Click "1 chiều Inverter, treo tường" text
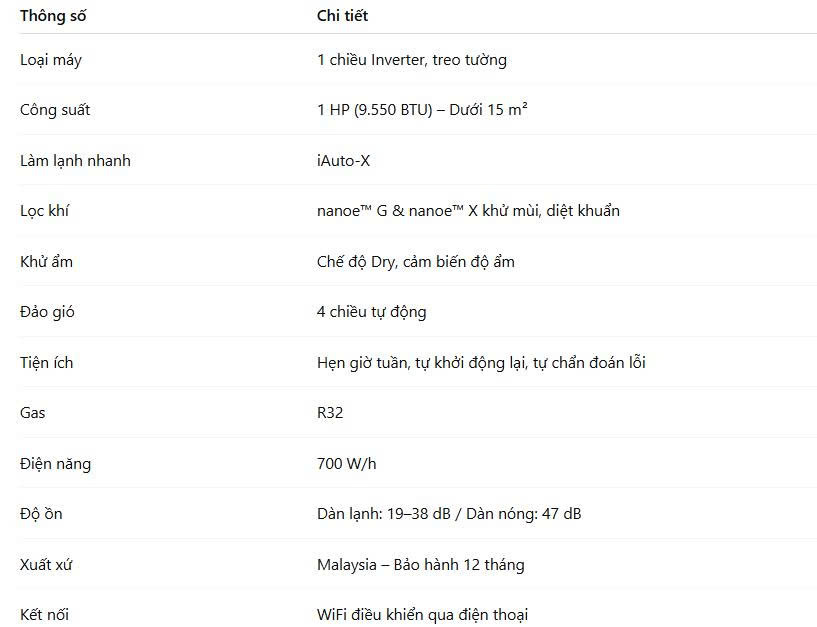Screen dimensions: 817x627 (x=411, y=60)
